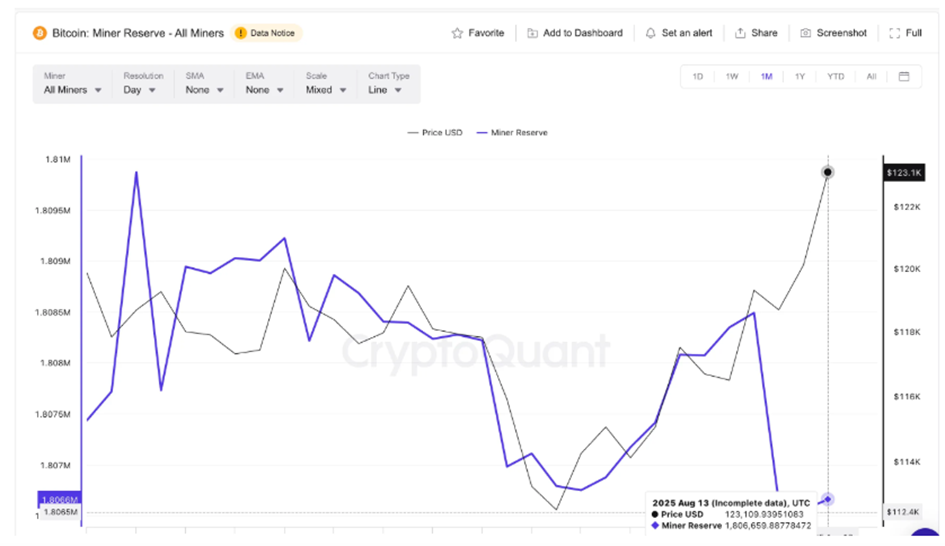The image size is (945, 546).
Task: Expand the Scale dropdown set to Mixed
Action: (327, 90)
